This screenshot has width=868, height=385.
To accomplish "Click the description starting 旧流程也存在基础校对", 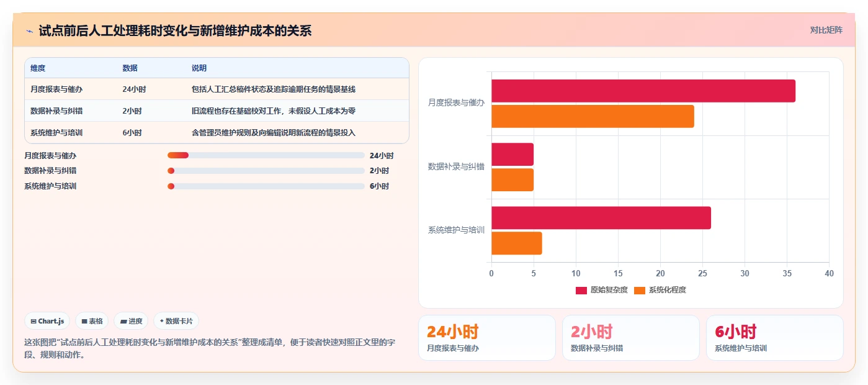I will coord(274,111).
